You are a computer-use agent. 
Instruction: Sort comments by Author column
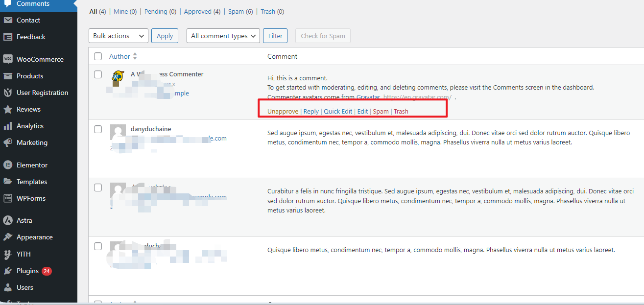coord(119,56)
